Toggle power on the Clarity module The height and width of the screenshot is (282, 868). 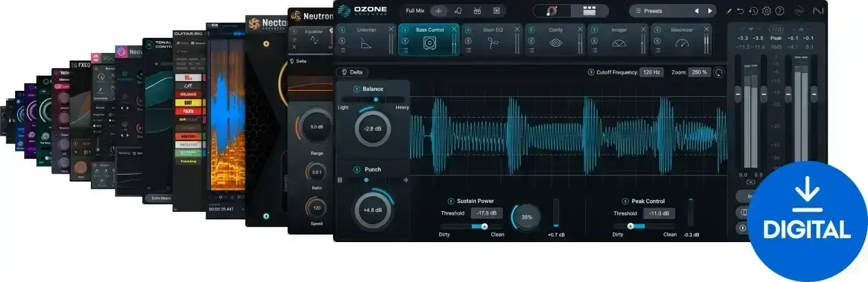point(531,30)
